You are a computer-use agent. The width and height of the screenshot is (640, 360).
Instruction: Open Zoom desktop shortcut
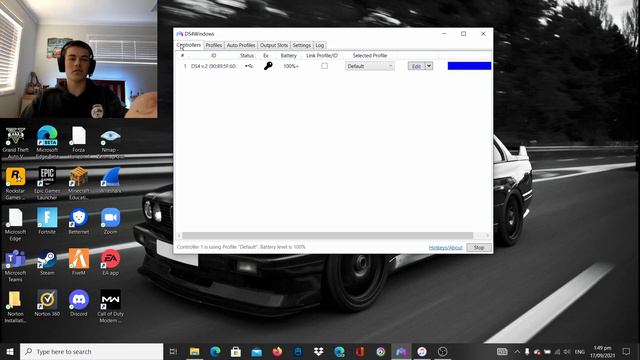click(x=110, y=221)
